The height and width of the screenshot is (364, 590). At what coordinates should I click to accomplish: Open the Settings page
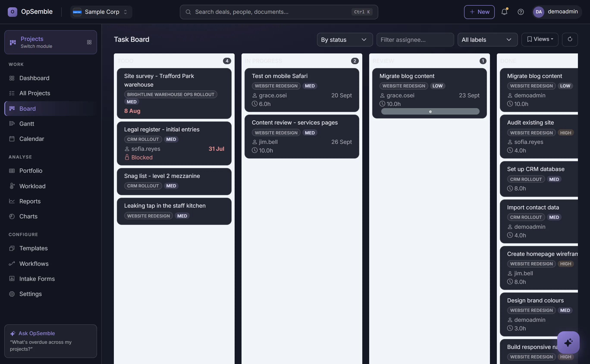pyautogui.click(x=51, y=294)
